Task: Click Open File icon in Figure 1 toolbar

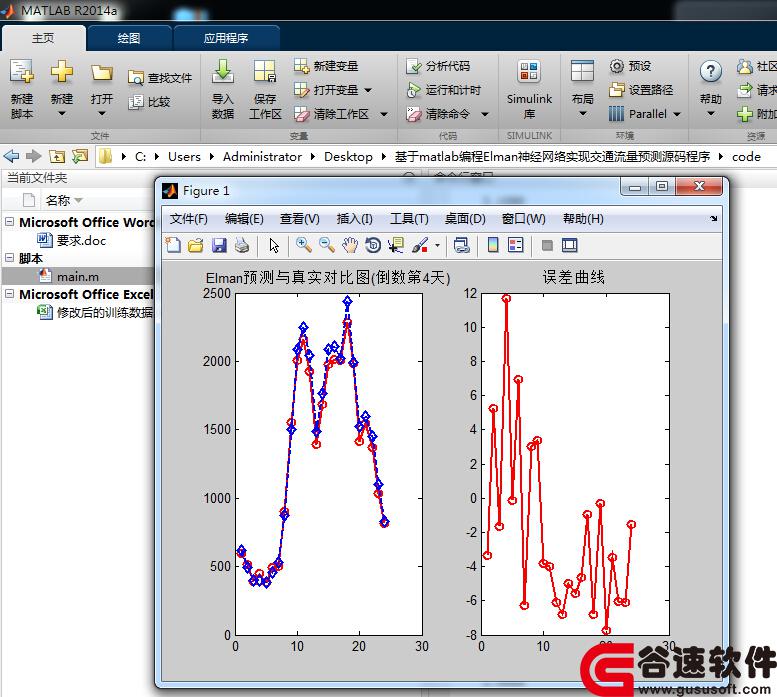Action: pos(196,245)
